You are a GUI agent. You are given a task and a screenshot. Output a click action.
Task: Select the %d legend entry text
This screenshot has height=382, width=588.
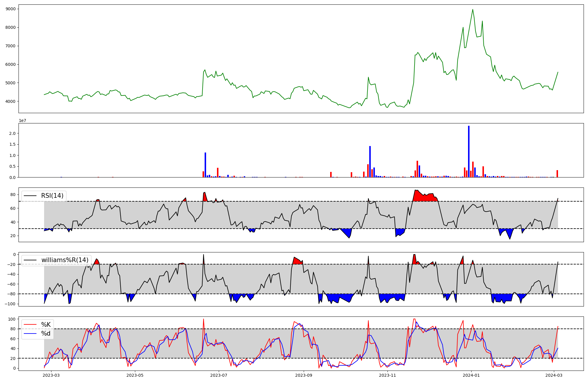46,334
